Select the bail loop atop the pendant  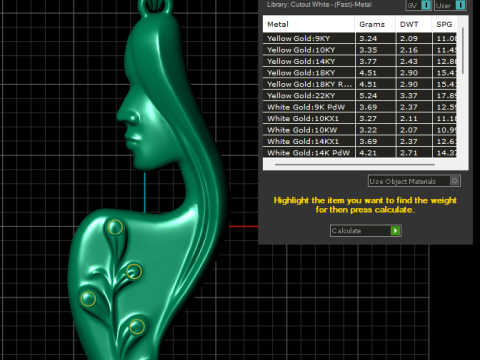tap(155, 7)
